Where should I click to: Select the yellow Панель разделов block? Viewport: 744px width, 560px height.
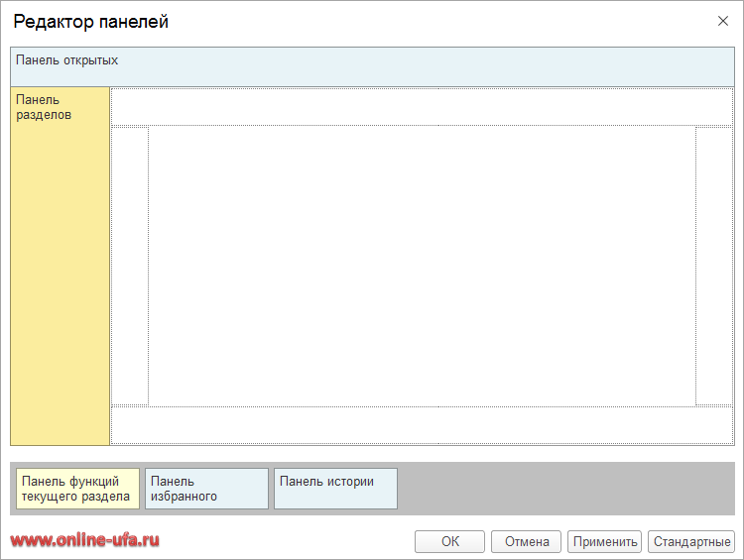pyautogui.click(x=60, y=278)
